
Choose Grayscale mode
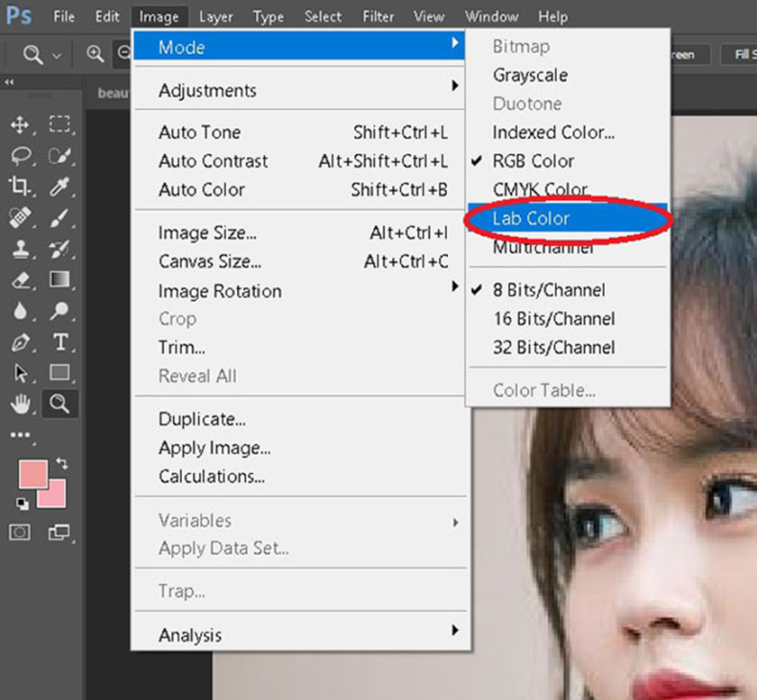tap(568, 75)
